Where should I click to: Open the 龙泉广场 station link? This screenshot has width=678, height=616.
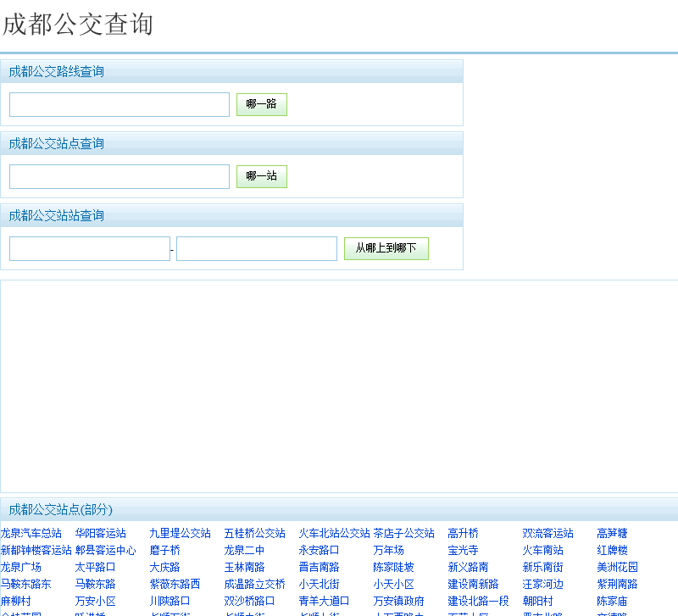coord(20,567)
